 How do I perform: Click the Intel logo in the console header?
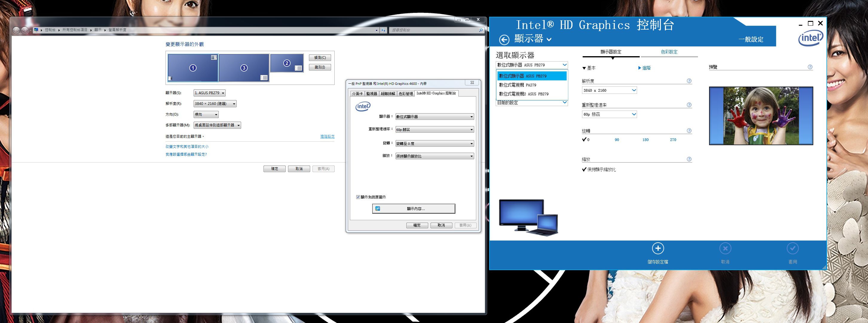811,39
